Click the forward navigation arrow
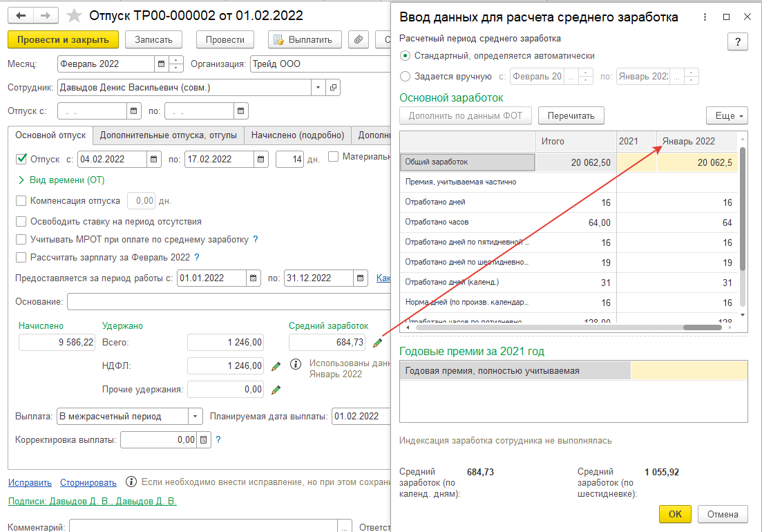Screen dimensions: 762x532 (x=46, y=16)
